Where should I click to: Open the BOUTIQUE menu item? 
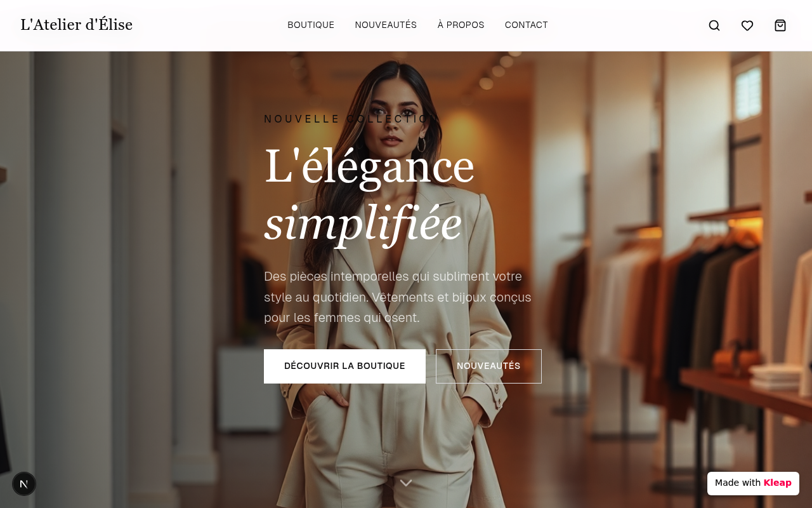pyautogui.click(x=311, y=25)
